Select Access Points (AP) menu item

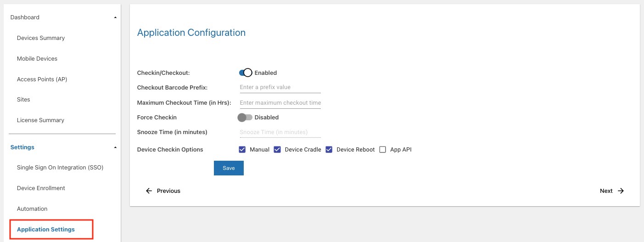pos(42,79)
